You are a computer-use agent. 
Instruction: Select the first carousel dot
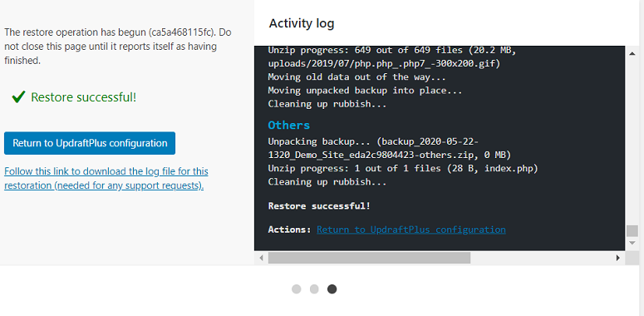tap(297, 289)
